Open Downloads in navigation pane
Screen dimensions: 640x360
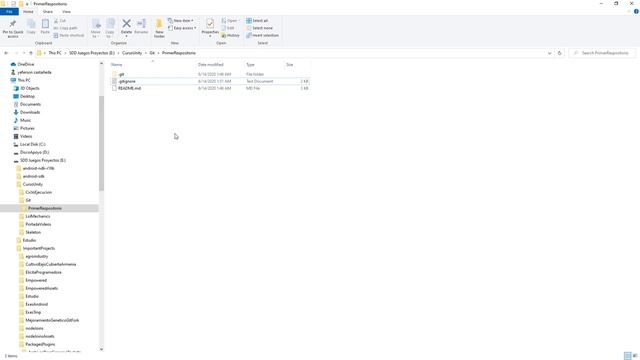pyautogui.click(x=30, y=112)
